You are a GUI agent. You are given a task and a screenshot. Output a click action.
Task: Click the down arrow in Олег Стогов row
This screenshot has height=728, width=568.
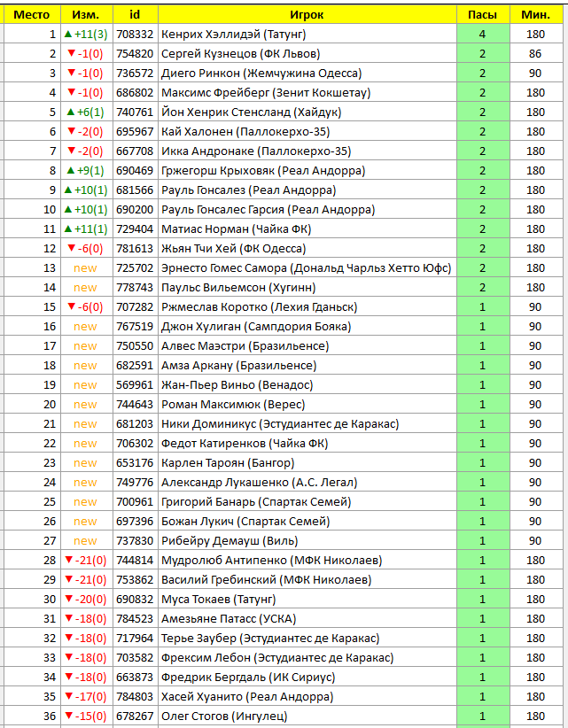click(x=69, y=716)
